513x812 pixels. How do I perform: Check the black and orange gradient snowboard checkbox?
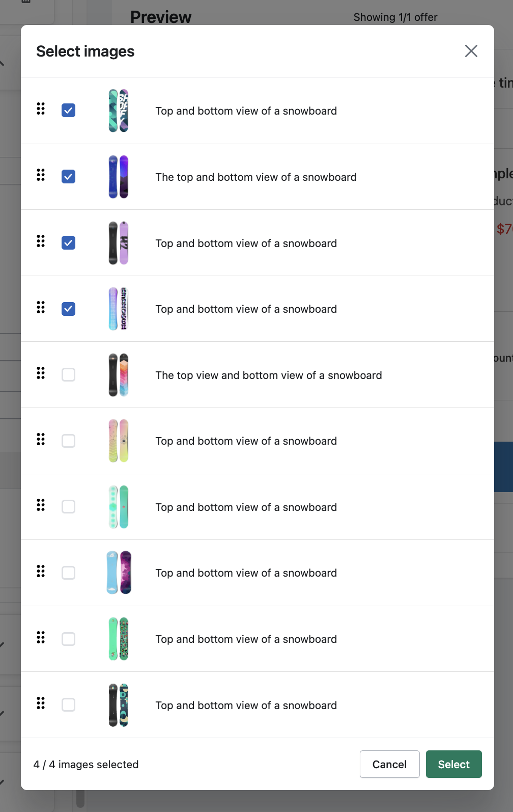[68, 375]
